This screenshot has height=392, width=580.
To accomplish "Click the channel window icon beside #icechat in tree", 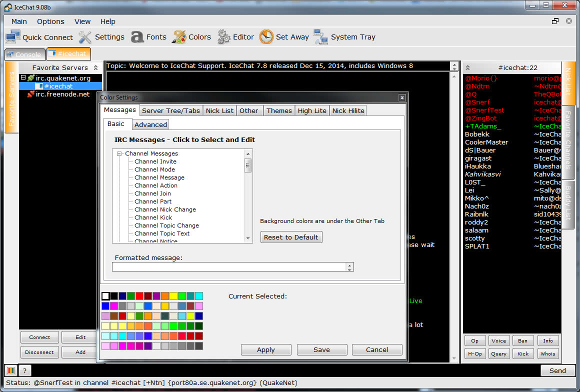I will (x=39, y=86).
